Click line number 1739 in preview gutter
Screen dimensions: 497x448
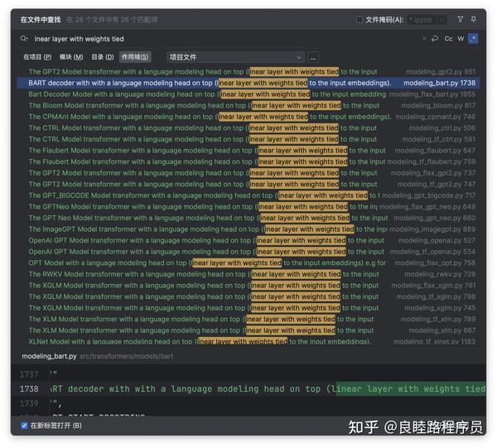tap(29, 403)
